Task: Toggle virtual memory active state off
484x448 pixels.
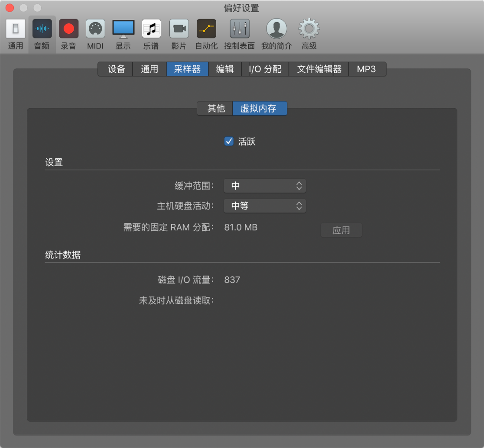Action: (229, 141)
